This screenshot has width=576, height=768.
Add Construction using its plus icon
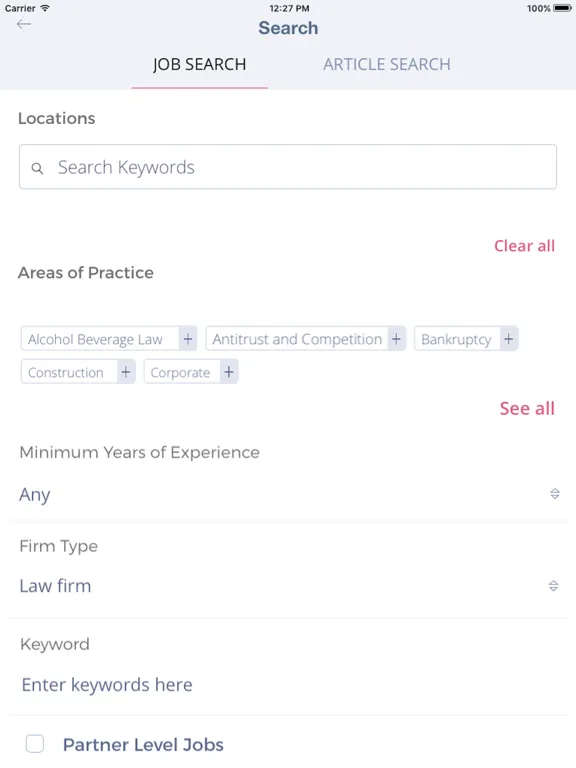[126, 372]
